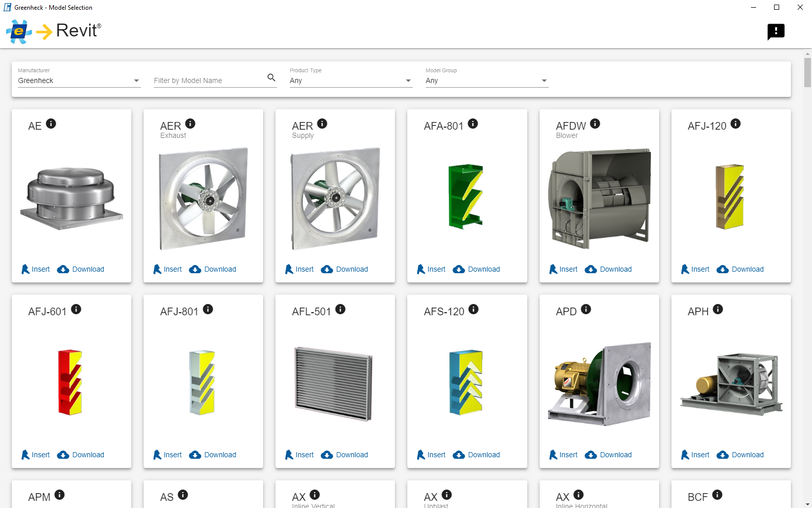Open the AFA-801 info icon
The image size is (812, 508).
click(x=473, y=124)
